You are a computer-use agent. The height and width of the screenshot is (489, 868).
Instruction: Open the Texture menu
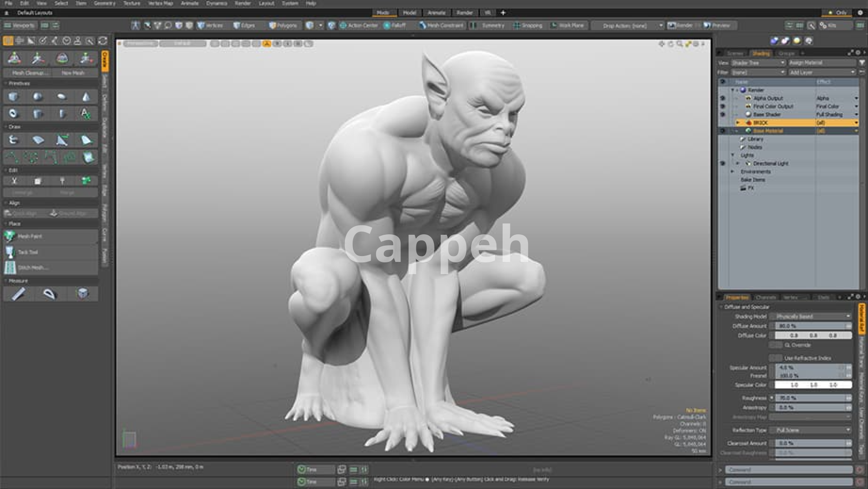pos(132,3)
